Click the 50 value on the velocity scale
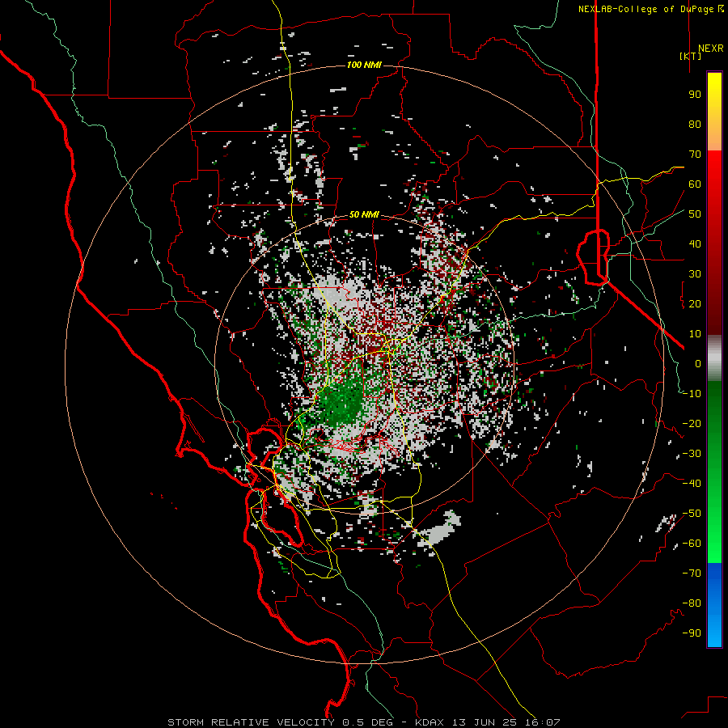Image resolution: width=728 pixels, height=728 pixels. pos(695,214)
